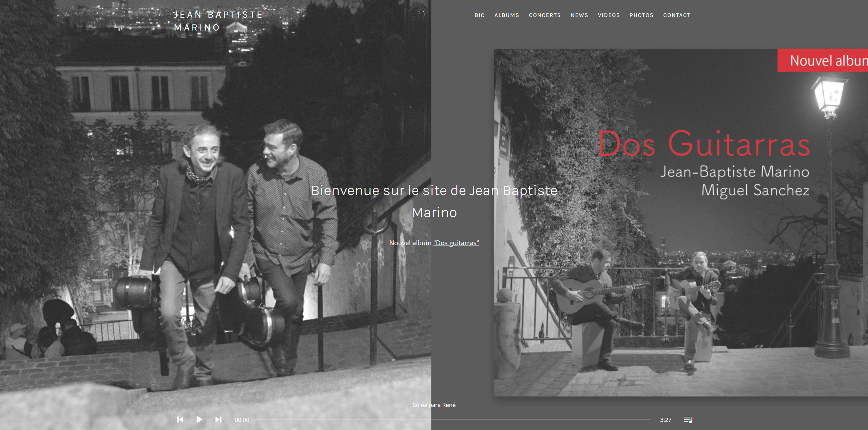Open VIDEOS from navigation
868x430 pixels.
(x=609, y=15)
